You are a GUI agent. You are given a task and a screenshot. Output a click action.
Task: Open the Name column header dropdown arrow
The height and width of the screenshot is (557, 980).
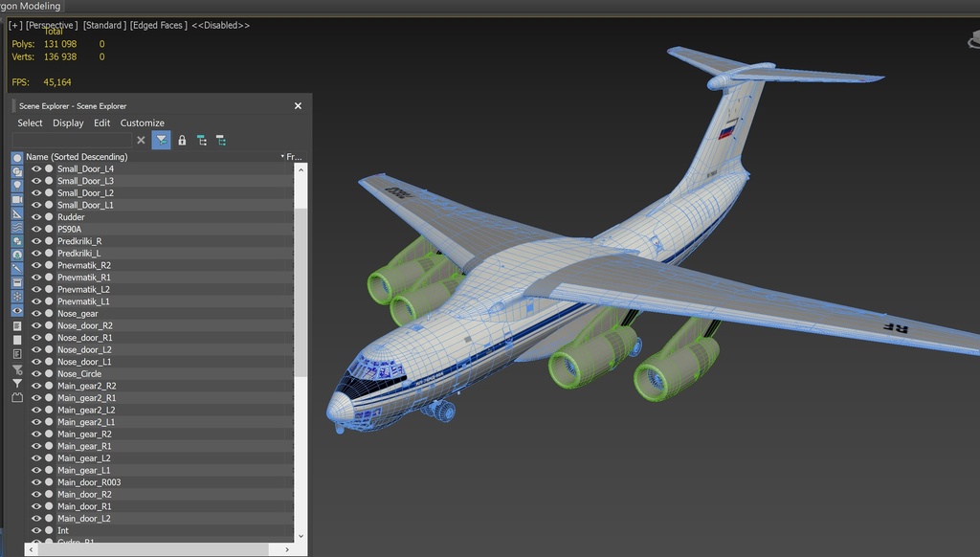(282, 157)
